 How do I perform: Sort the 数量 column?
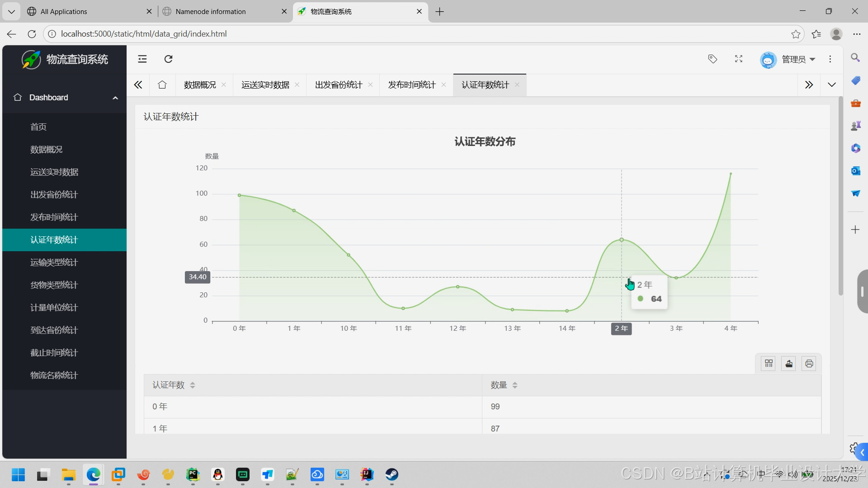coord(515,385)
